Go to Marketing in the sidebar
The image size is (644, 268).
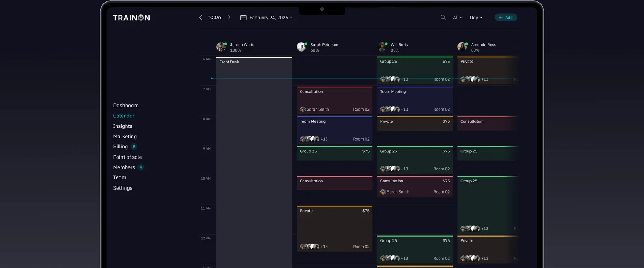[x=125, y=136]
